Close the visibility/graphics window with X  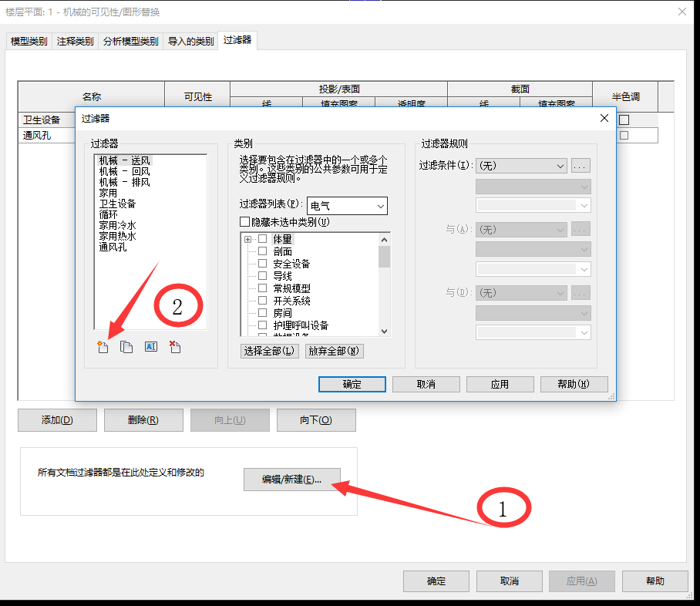coord(682,12)
